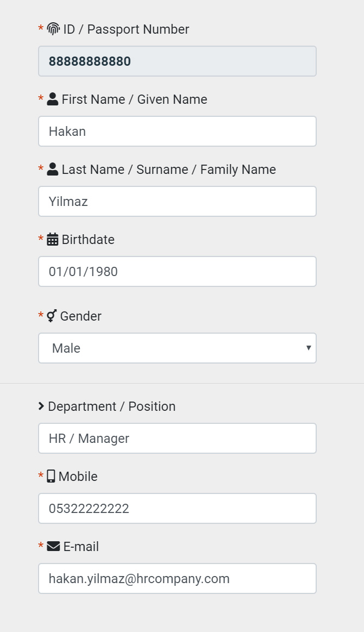Click the E-mail label text
Image resolution: width=364 pixels, height=632 pixels.
click(x=81, y=547)
